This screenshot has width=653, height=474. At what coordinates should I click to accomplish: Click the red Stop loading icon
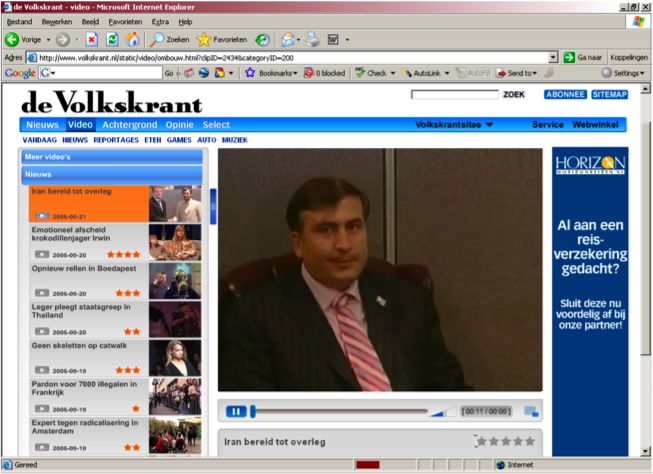(91, 39)
